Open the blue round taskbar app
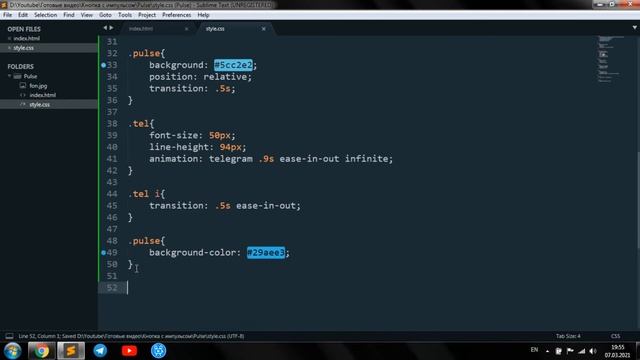 pyautogui.click(x=158, y=351)
